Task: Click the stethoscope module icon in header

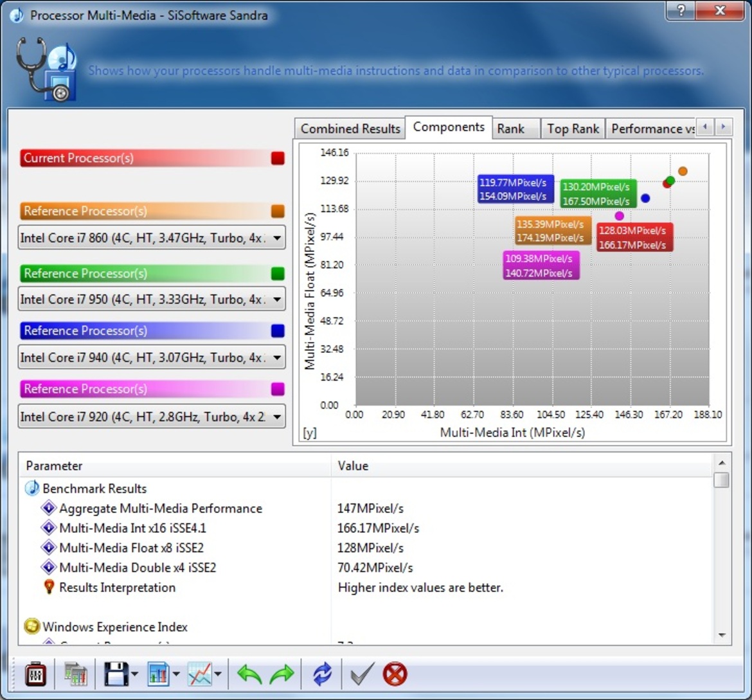Action: 46,69
